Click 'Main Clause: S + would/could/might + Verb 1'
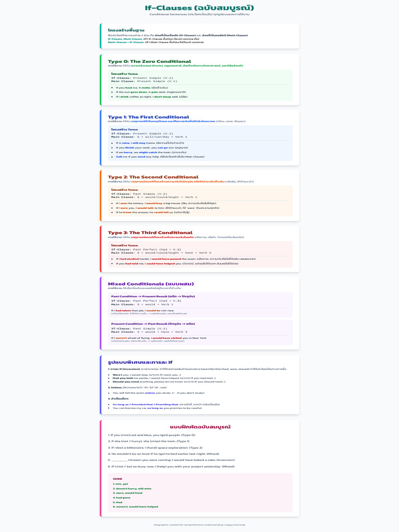The height and width of the screenshot is (532, 399). [154, 197]
